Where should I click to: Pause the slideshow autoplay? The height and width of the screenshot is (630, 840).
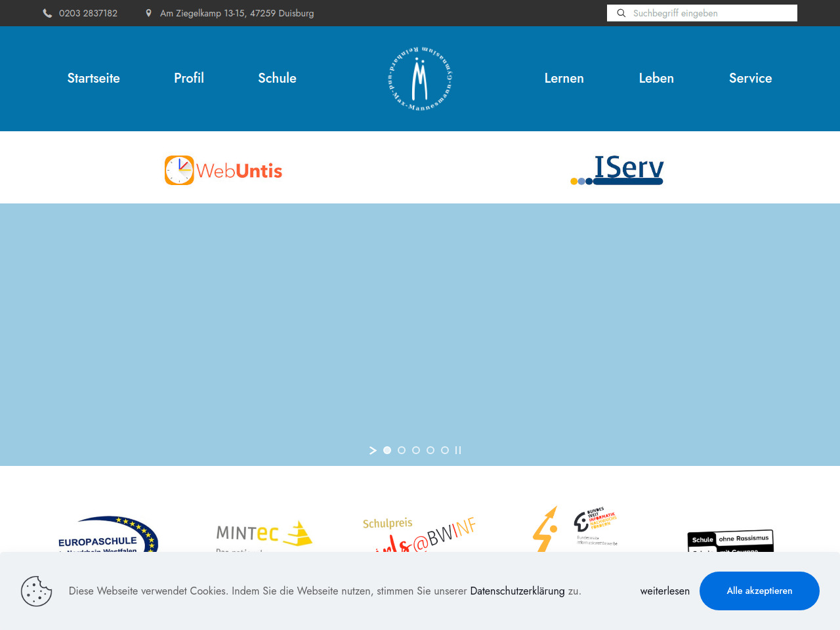(x=458, y=450)
